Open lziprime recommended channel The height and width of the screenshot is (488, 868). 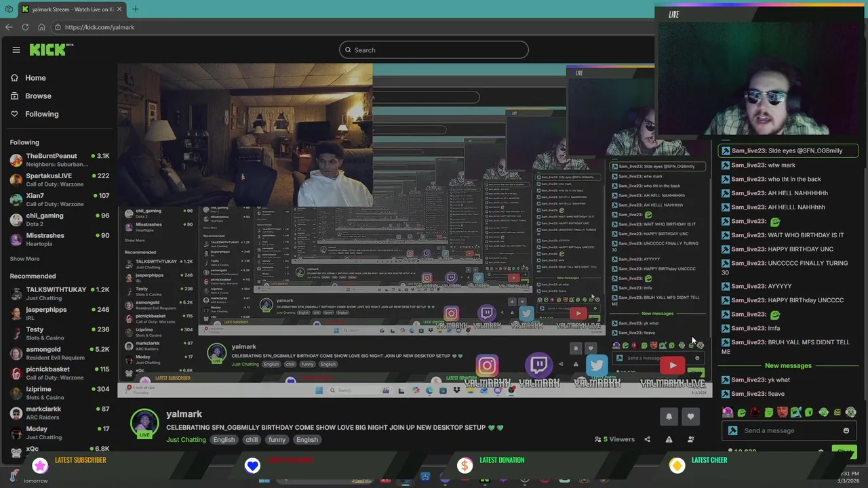[60, 393]
